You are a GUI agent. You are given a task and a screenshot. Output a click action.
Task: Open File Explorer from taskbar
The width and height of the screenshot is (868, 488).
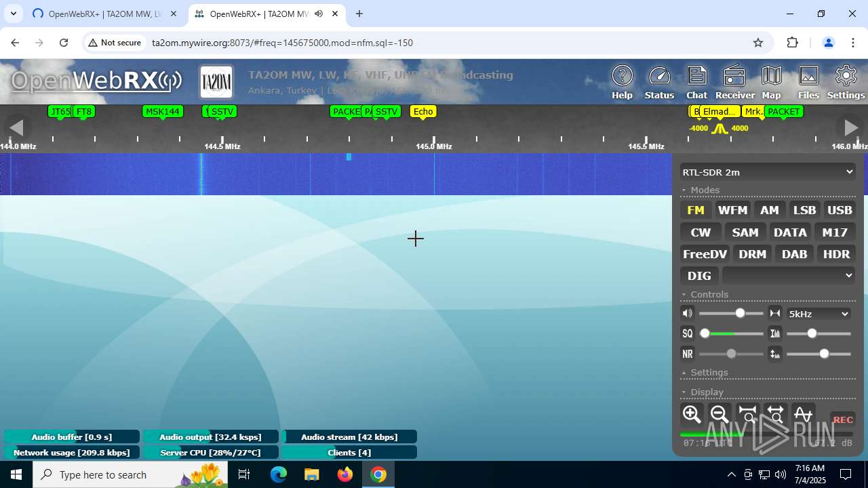pyautogui.click(x=312, y=474)
